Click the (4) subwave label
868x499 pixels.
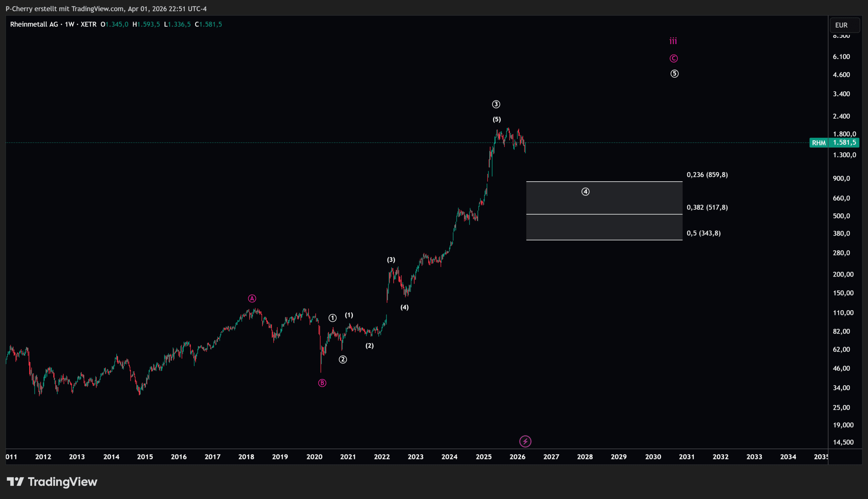point(405,307)
